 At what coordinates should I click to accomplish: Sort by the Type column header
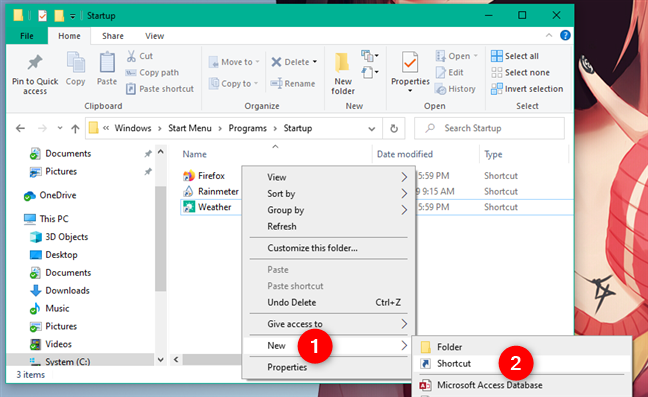(x=493, y=154)
